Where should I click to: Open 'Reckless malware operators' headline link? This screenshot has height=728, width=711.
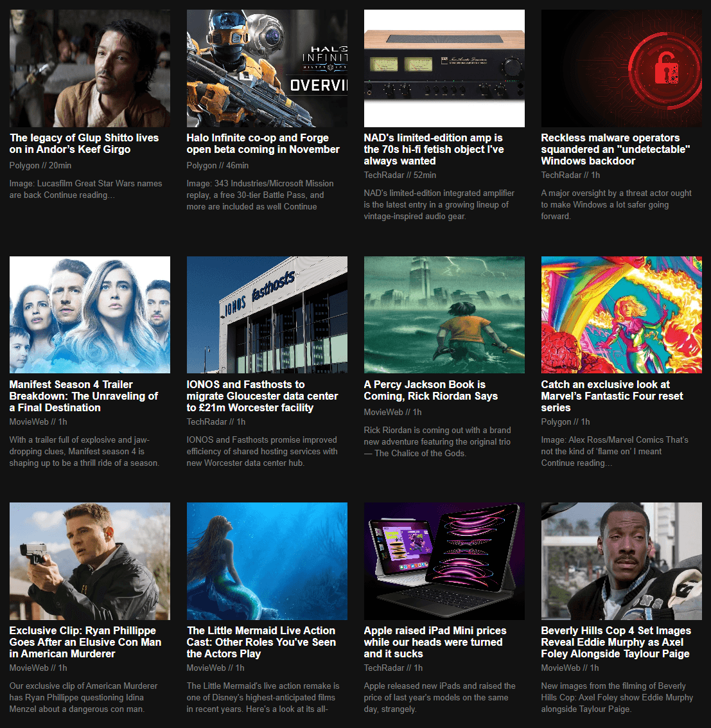pyautogui.click(x=615, y=150)
